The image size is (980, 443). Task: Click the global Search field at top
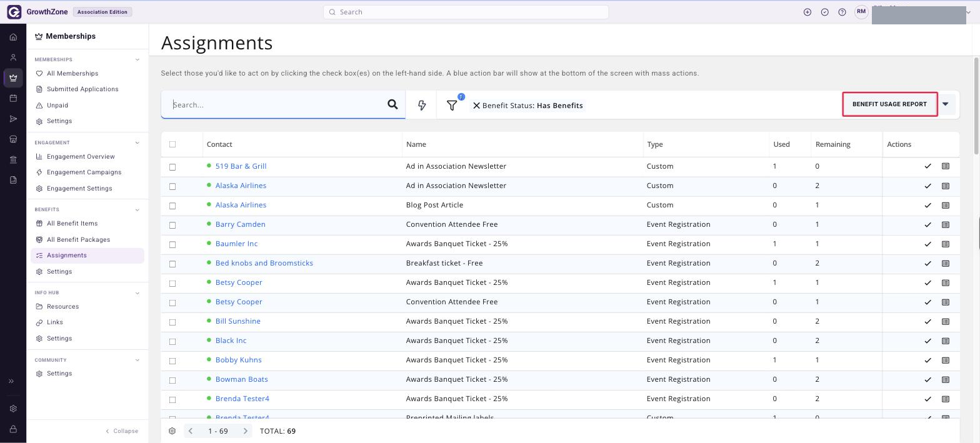(466, 12)
